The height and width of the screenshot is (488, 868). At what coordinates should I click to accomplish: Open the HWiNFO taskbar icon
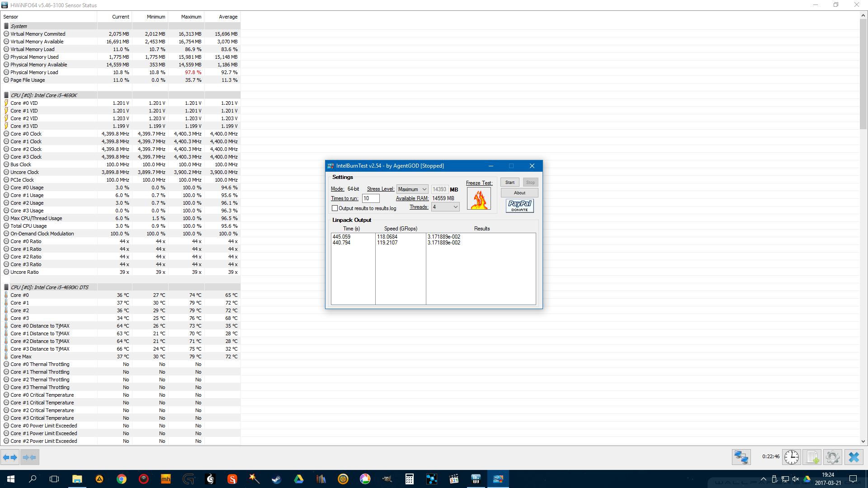476,479
